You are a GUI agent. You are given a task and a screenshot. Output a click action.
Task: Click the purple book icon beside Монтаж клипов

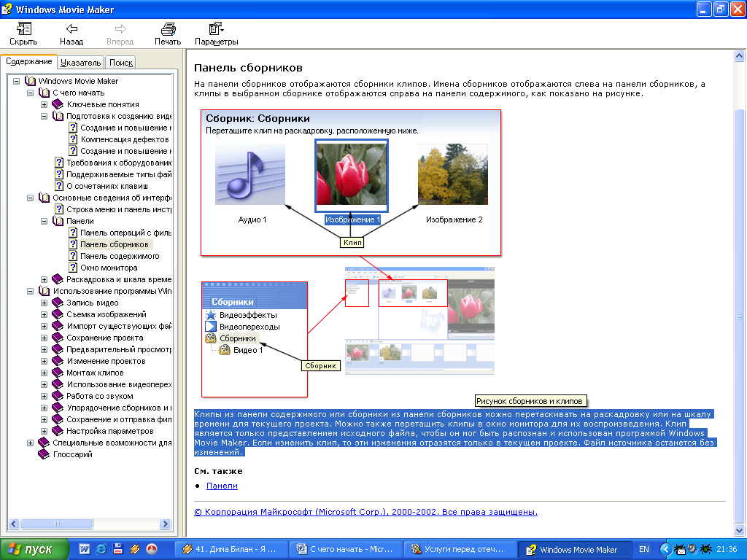coord(58,373)
